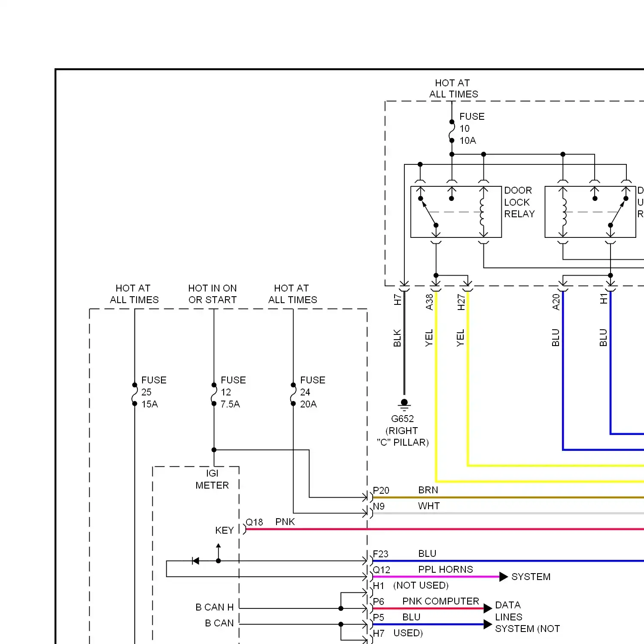
Task: Click the 'WHT' wire color label
Action: [x=429, y=506]
